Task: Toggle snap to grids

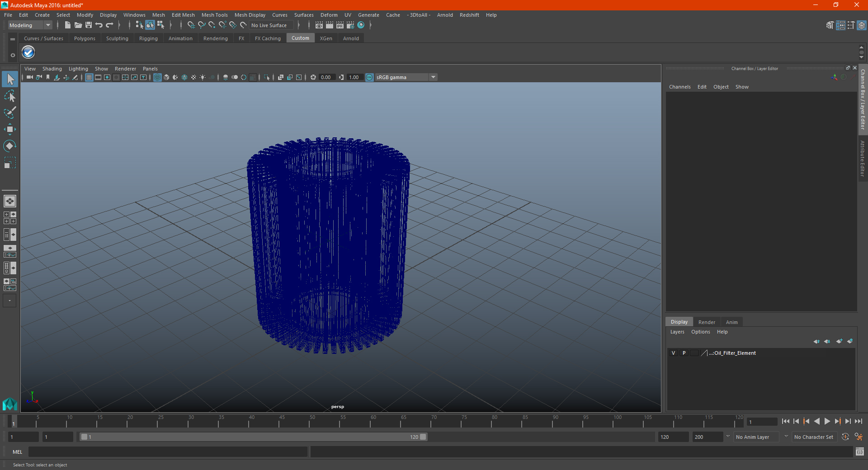Action: (x=191, y=25)
